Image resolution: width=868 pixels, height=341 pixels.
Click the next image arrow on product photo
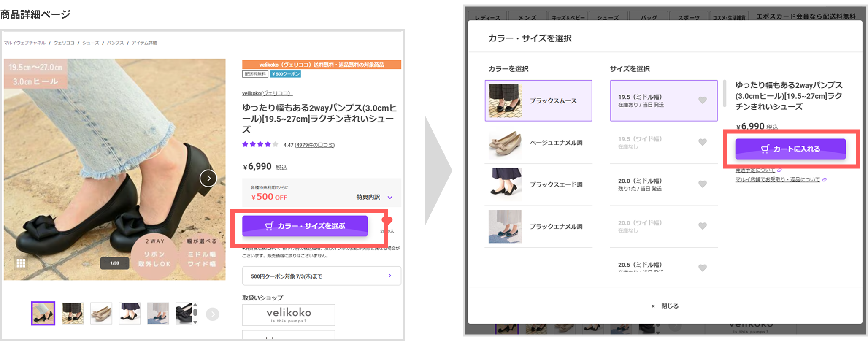pos(208,178)
